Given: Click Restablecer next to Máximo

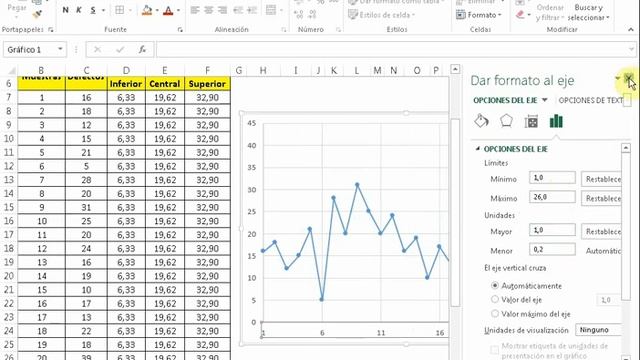Looking at the screenshot, I should (602, 198).
